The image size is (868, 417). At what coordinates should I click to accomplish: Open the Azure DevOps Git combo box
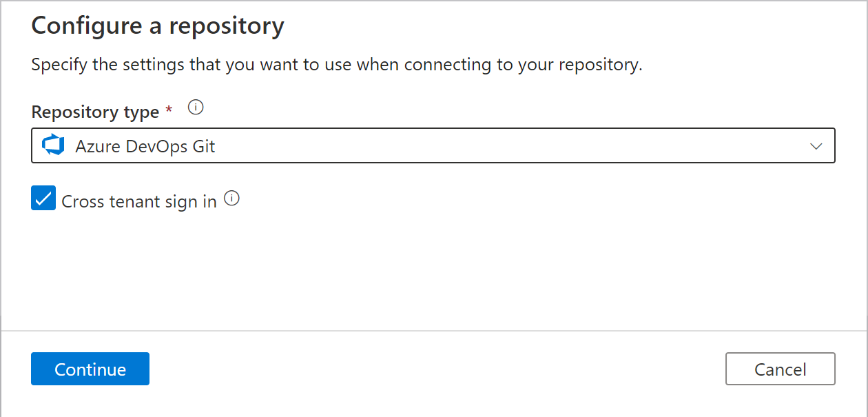(433, 145)
